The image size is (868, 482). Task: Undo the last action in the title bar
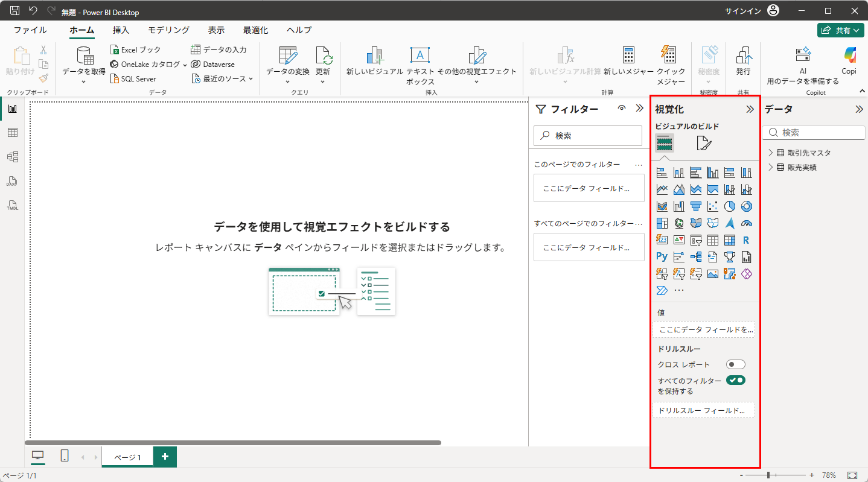coord(33,11)
